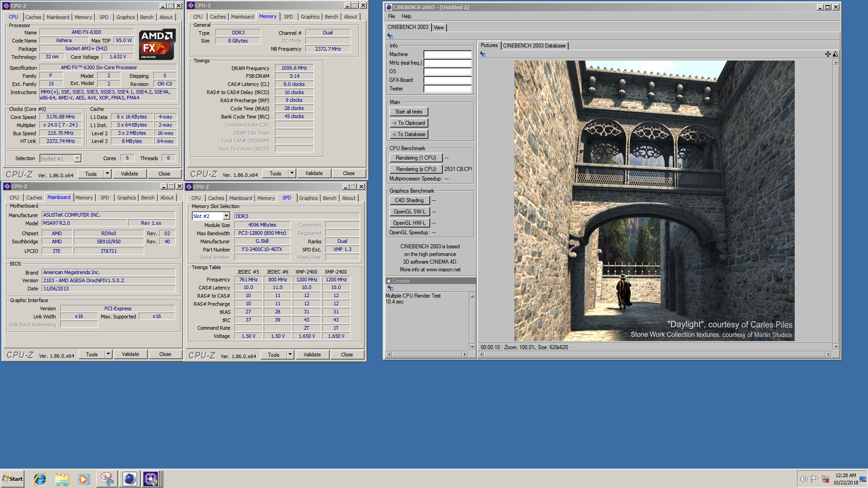
Task: Open the Action Center flag icon
Action: click(814, 479)
